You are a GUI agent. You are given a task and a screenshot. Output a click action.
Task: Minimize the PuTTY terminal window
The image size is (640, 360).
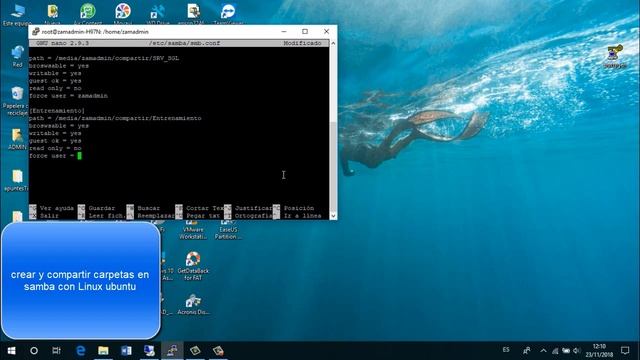[x=284, y=31]
